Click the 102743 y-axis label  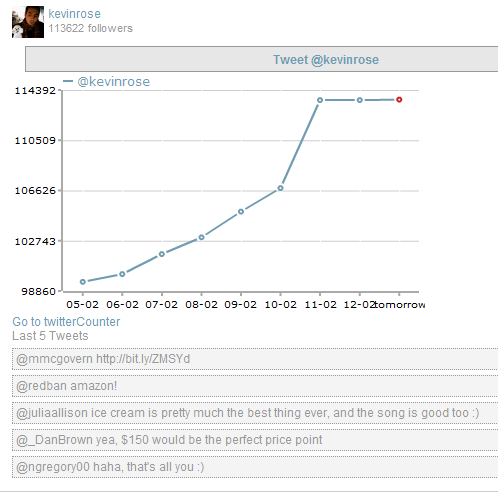click(35, 241)
